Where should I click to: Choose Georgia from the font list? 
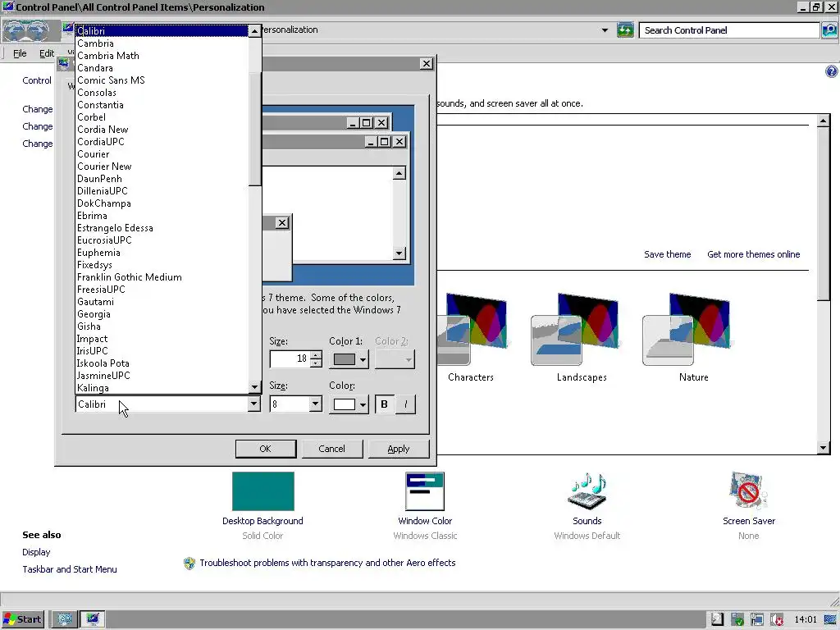pyautogui.click(x=162, y=314)
